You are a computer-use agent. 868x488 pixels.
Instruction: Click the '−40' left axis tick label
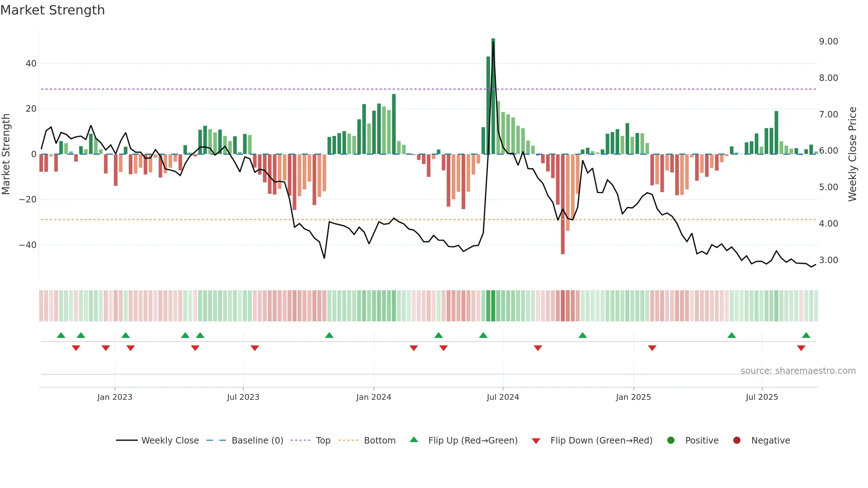28,245
